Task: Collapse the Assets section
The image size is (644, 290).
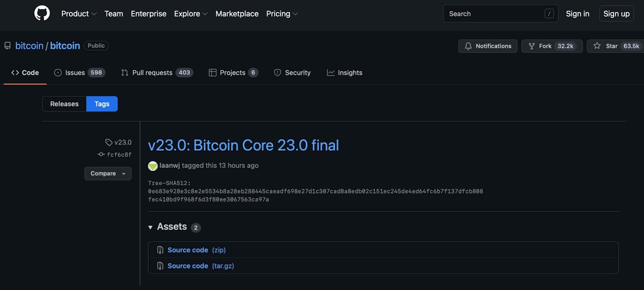Action: click(x=150, y=227)
